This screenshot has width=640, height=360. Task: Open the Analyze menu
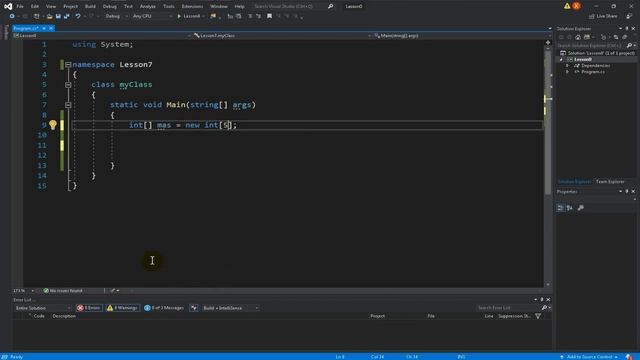coord(147,6)
